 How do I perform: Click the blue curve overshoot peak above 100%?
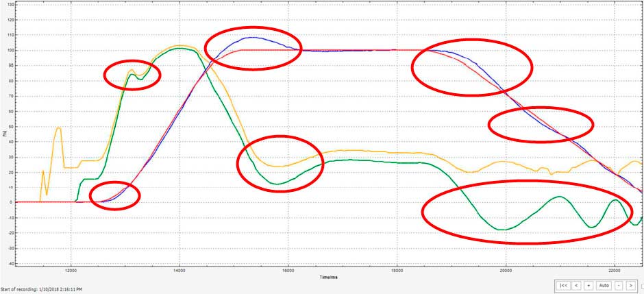(x=251, y=38)
